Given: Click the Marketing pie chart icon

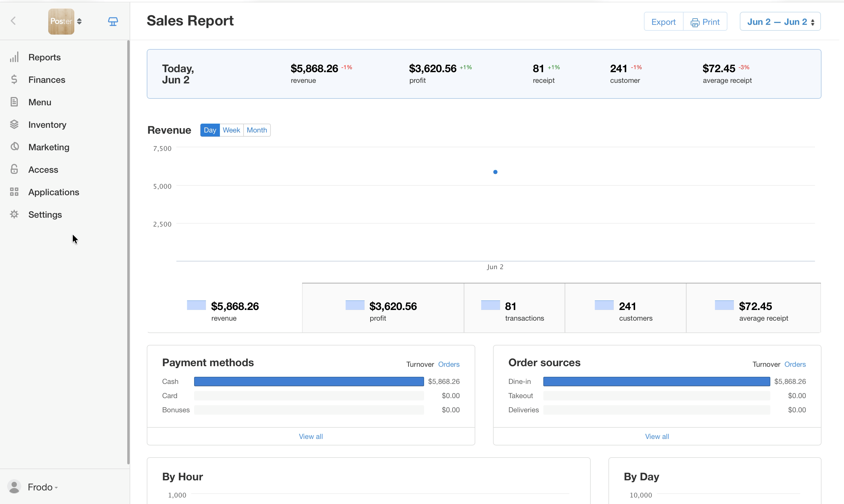Looking at the screenshot, I should click(14, 147).
